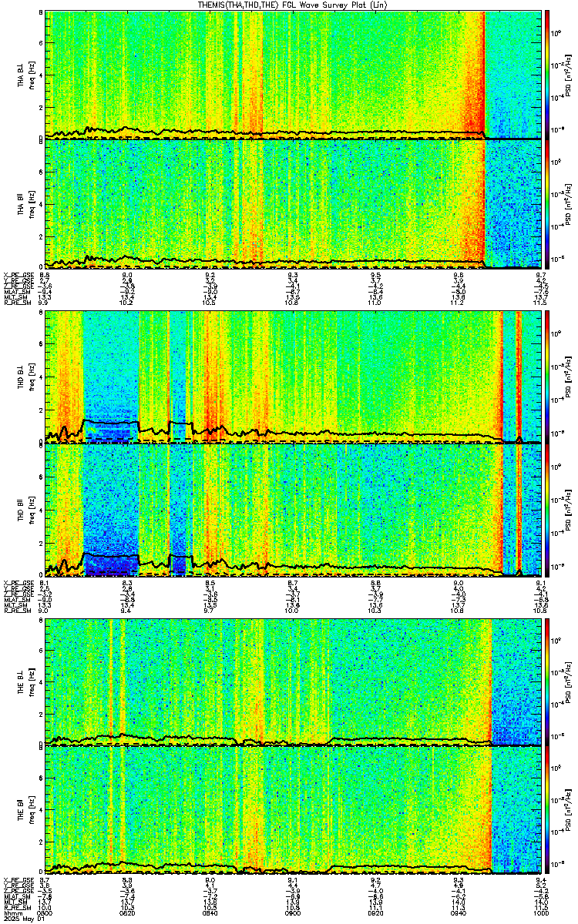Click the THD B-parallel color bar

pos(547,509)
